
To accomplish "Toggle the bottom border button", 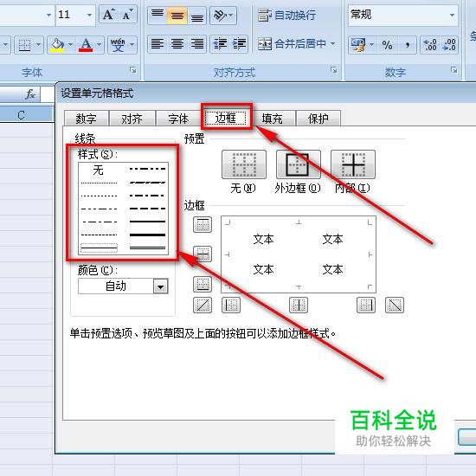I will (x=203, y=284).
